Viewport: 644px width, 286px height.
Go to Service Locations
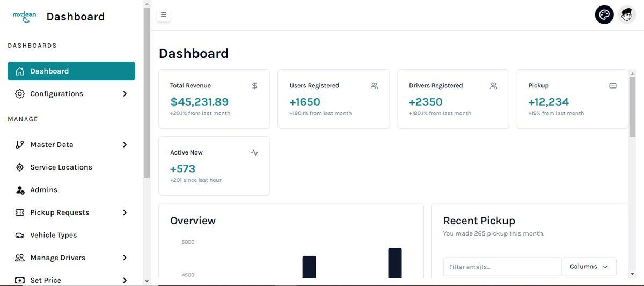[x=71, y=167]
